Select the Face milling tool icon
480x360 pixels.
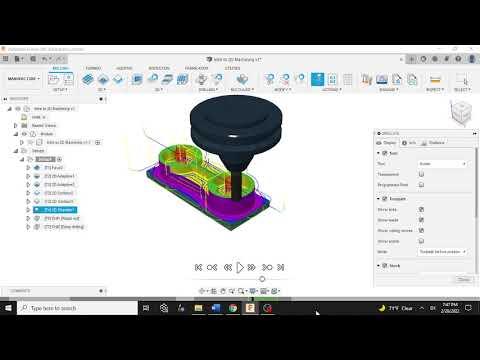point(118,79)
